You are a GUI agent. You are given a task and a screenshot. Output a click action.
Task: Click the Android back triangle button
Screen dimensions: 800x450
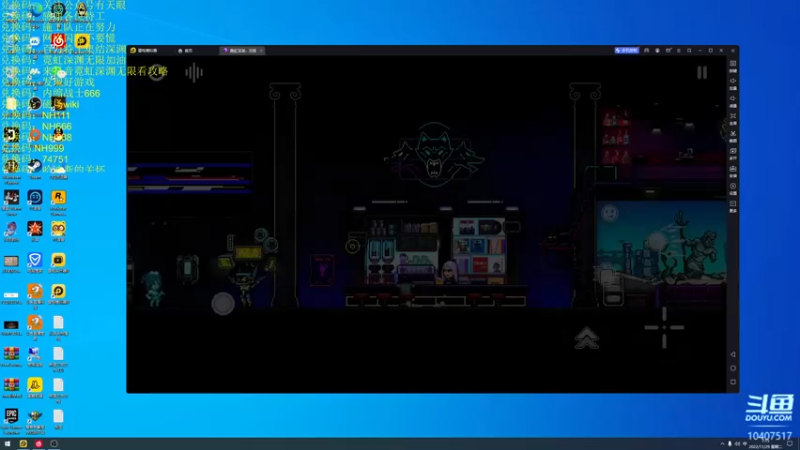pos(733,354)
